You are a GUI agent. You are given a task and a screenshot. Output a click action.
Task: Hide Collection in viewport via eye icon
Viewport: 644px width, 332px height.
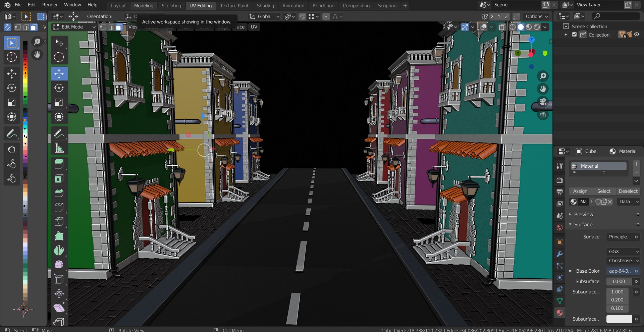637,35
